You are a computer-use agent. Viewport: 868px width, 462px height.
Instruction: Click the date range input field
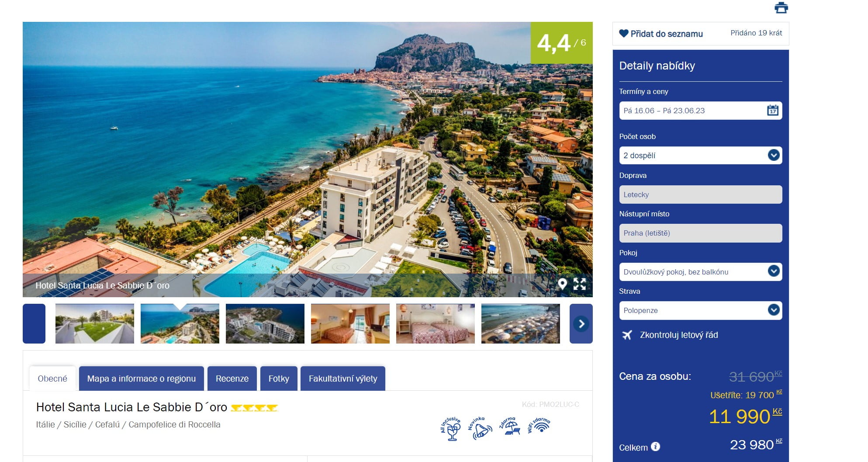pyautogui.click(x=700, y=111)
